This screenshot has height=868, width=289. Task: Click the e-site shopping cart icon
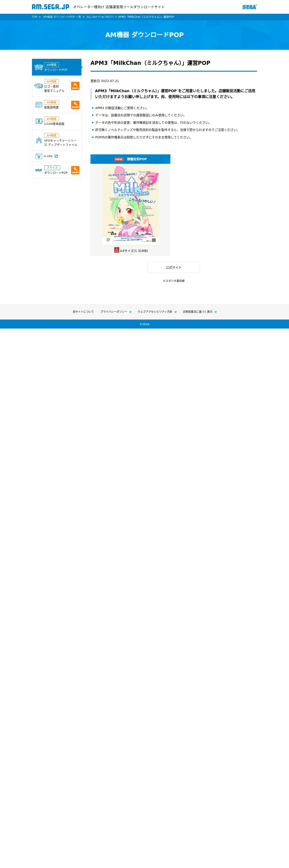click(x=39, y=156)
